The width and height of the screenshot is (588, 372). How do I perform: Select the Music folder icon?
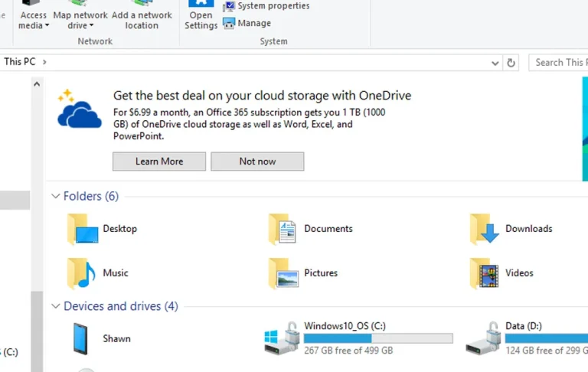(81, 273)
